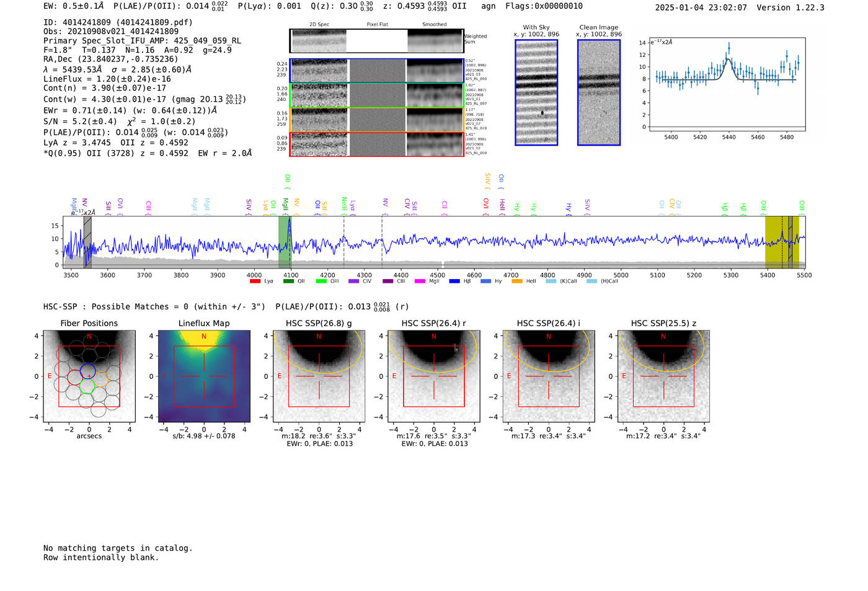Click the m:18.2 re:3.6" s:3.3" caption
868x591 pixels.
(x=319, y=436)
